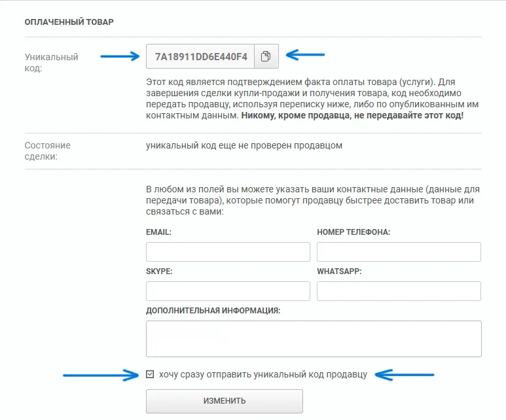Screen dimensions: 506x420
Task: Click label 'хочу сразу отправить уникальный код продавцу'
Action: click(x=263, y=374)
